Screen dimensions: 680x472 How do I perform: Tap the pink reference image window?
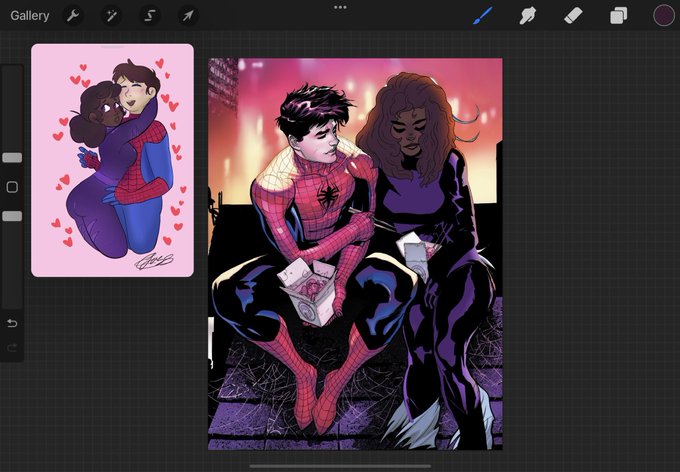point(112,160)
